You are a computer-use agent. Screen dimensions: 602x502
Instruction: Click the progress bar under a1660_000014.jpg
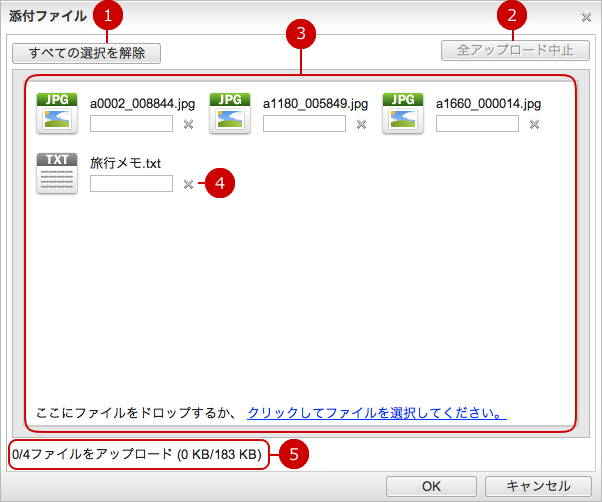(x=477, y=124)
